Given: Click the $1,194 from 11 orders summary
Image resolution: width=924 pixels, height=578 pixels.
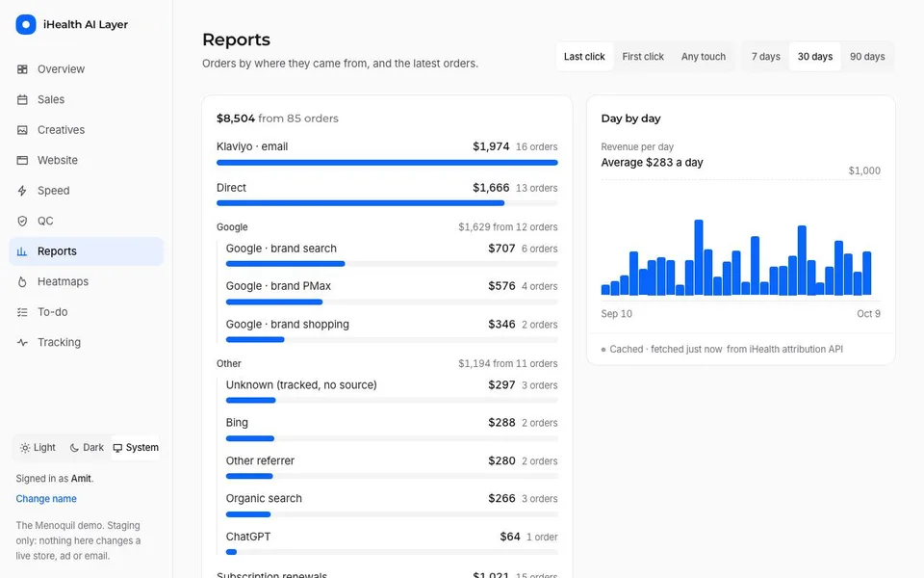Looking at the screenshot, I should (x=508, y=364).
